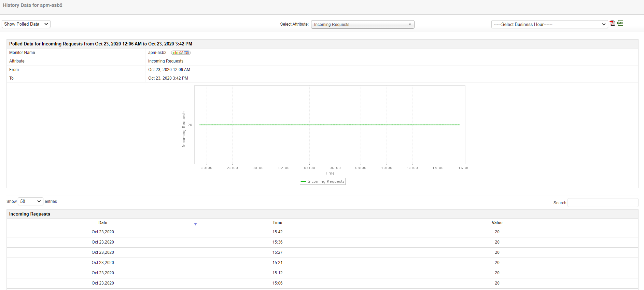Expand the Select Business Hour dropdown
The height and width of the screenshot is (290, 644).
pos(549,25)
